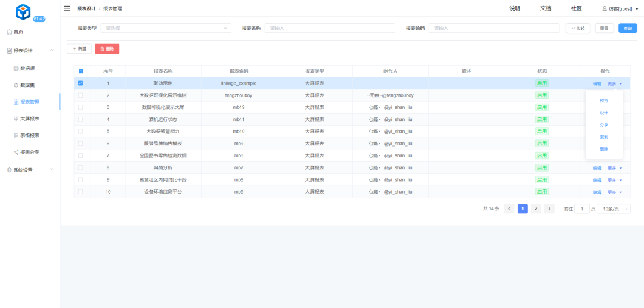This screenshot has width=644, height=308.
Task: Go to the next page arrow
Action: point(549,209)
